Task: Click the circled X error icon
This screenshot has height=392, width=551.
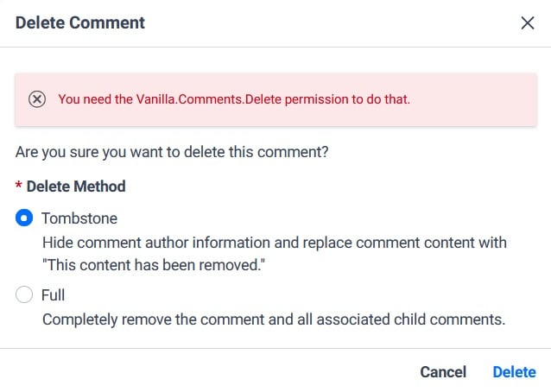Action: coord(37,99)
